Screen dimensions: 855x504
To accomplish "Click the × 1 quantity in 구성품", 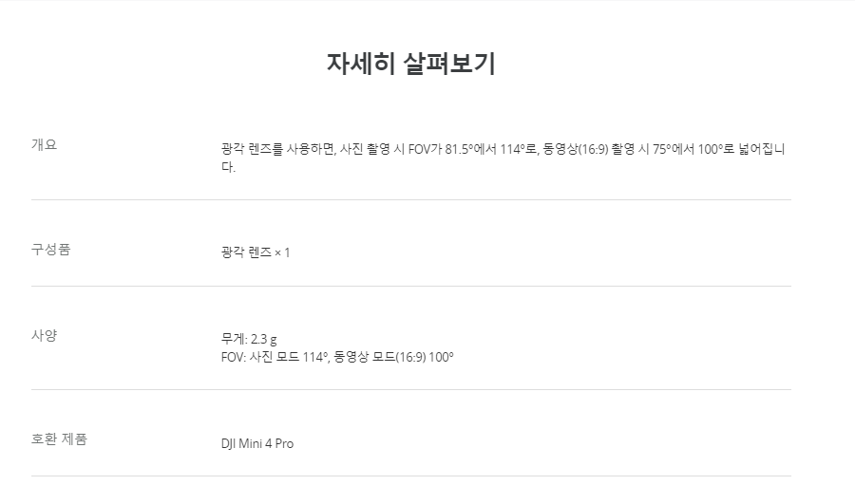I will tap(281, 252).
